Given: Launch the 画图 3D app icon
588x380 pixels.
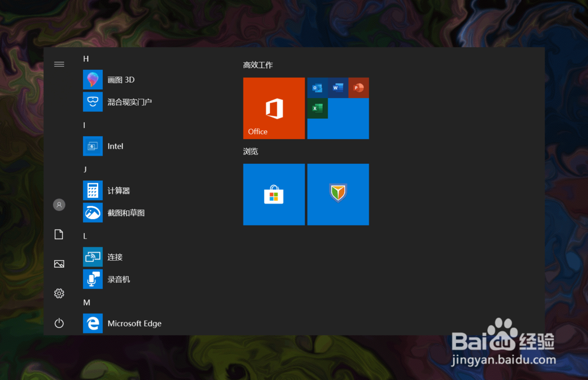Looking at the screenshot, I should pos(93,79).
